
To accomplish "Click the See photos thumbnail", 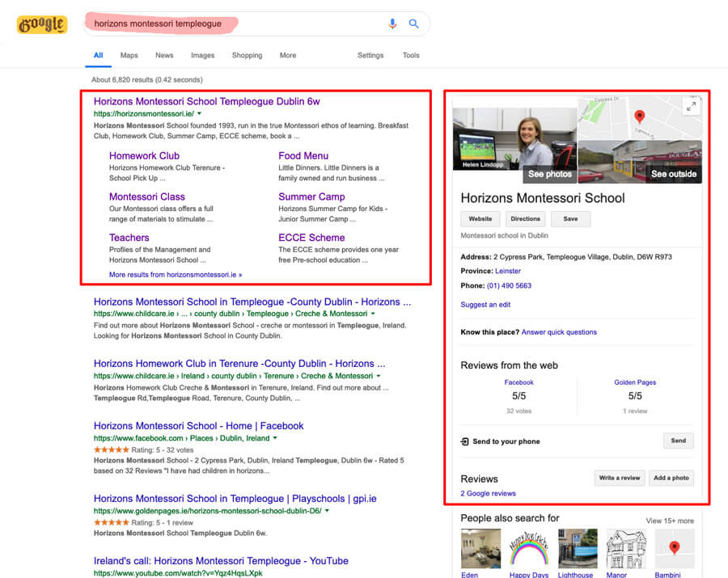I will [514, 146].
